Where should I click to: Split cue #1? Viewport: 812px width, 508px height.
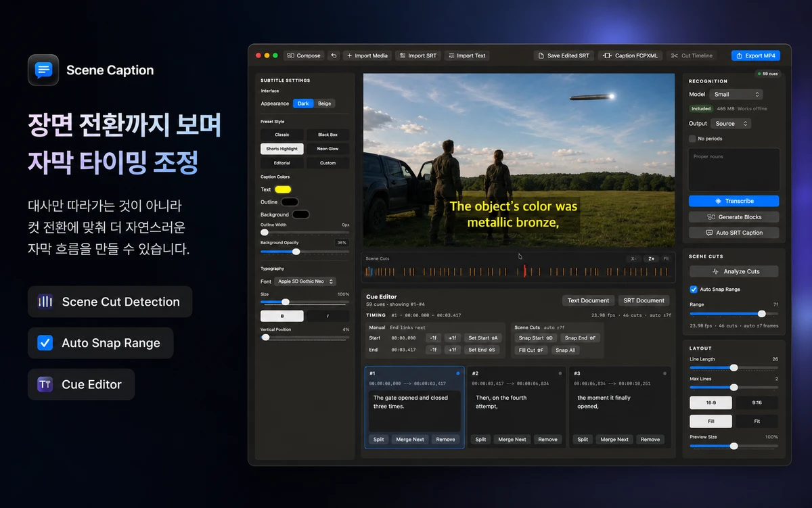tap(378, 440)
